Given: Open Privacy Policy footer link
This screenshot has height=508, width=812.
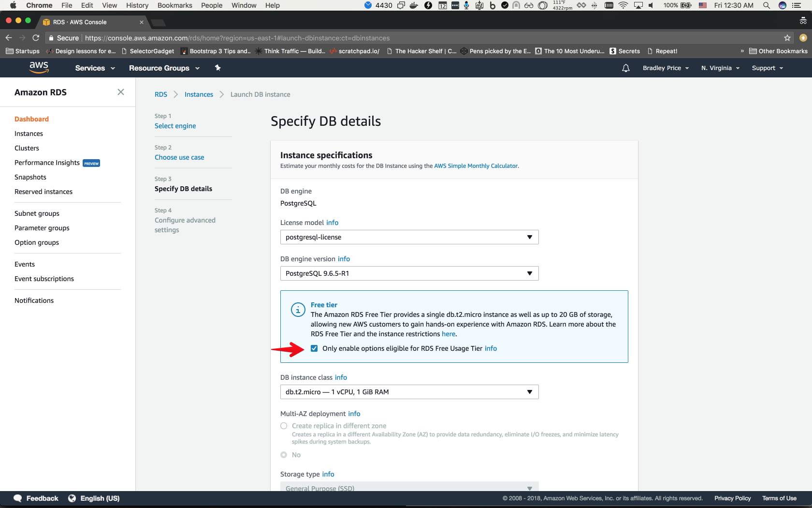Looking at the screenshot, I should point(732,498).
